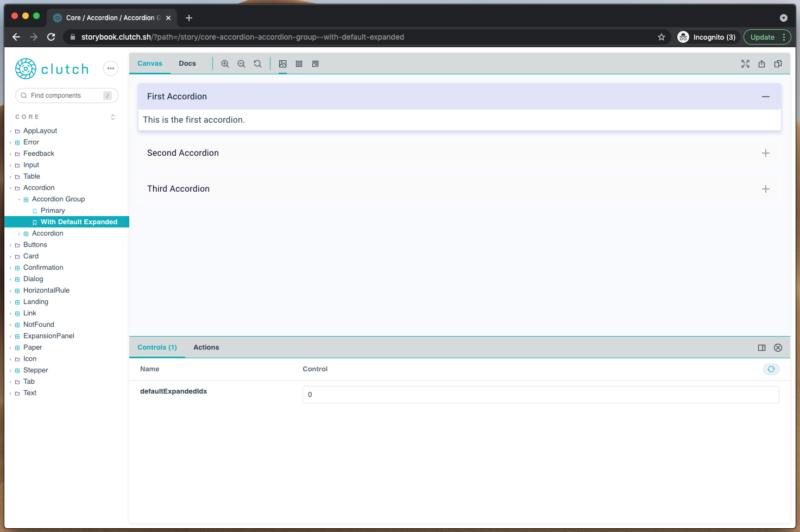
Task: Close the Core / Accordion browser tab
Action: pos(168,18)
